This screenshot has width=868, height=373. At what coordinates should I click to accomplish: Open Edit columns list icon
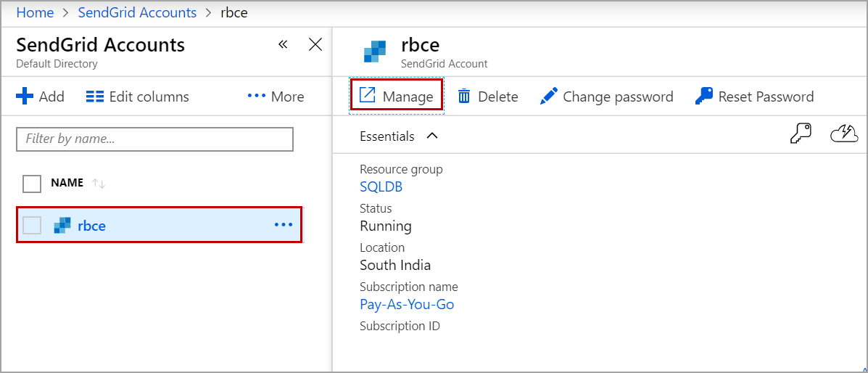(x=95, y=97)
